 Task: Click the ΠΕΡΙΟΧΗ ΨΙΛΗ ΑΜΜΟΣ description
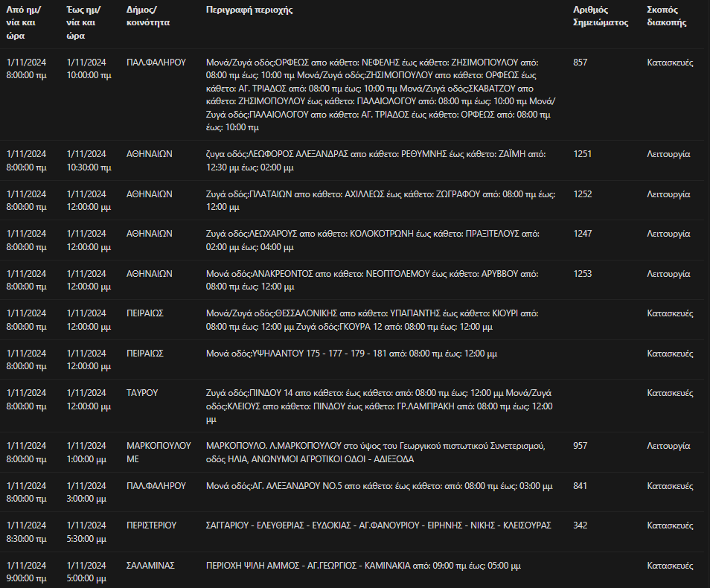[x=363, y=566]
